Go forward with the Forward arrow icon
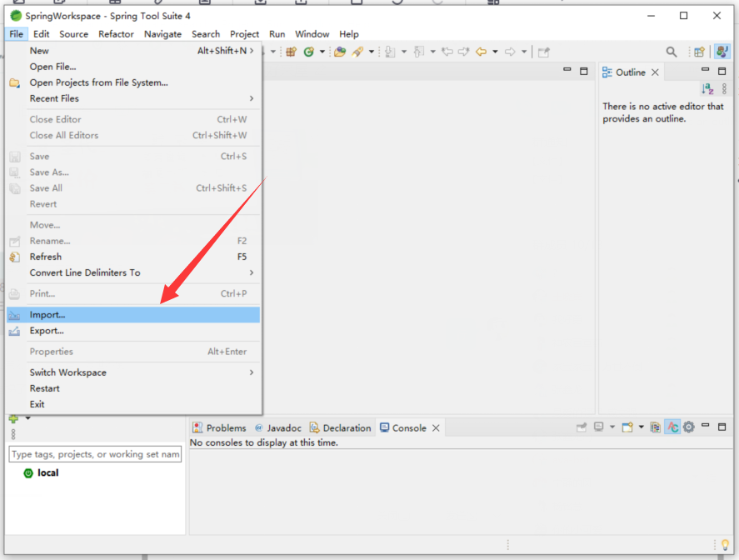739x560 pixels. (510, 52)
